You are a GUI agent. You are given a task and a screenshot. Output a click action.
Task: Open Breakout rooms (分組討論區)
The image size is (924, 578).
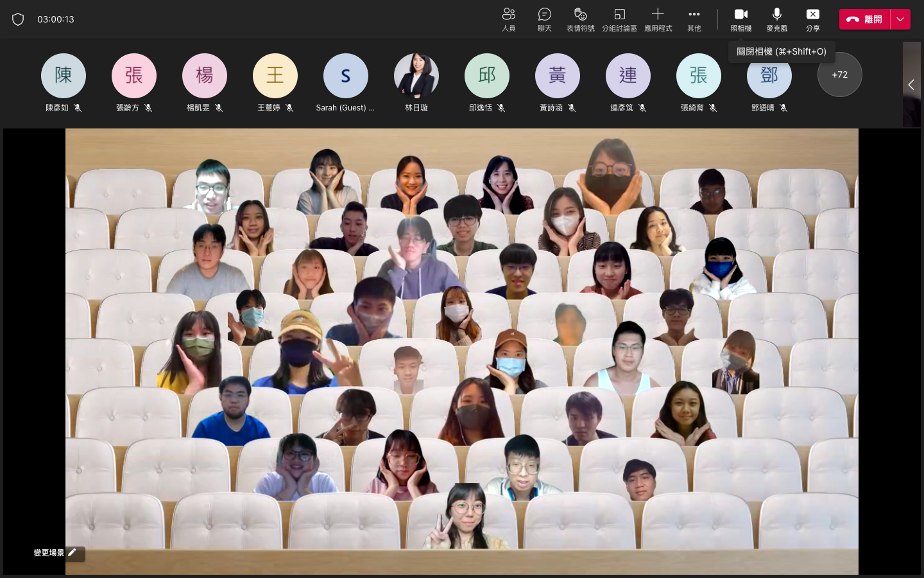point(619,19)
